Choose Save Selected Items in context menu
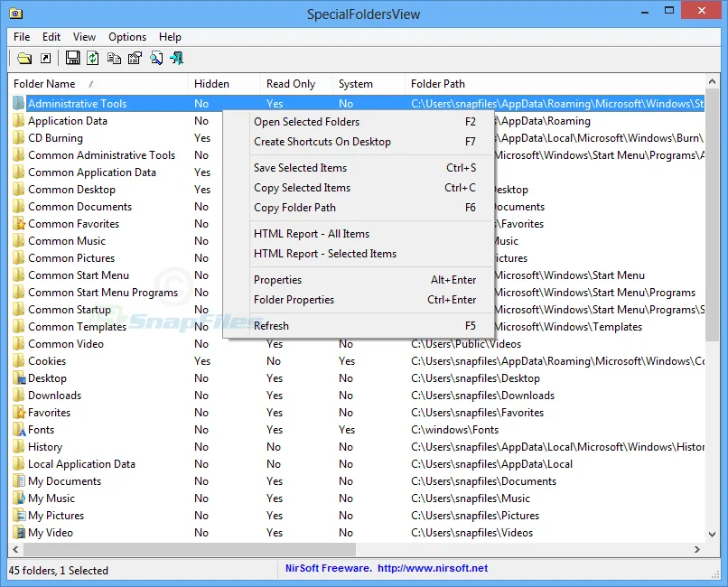Screen dimensions: 728x587 click(358, 167)
